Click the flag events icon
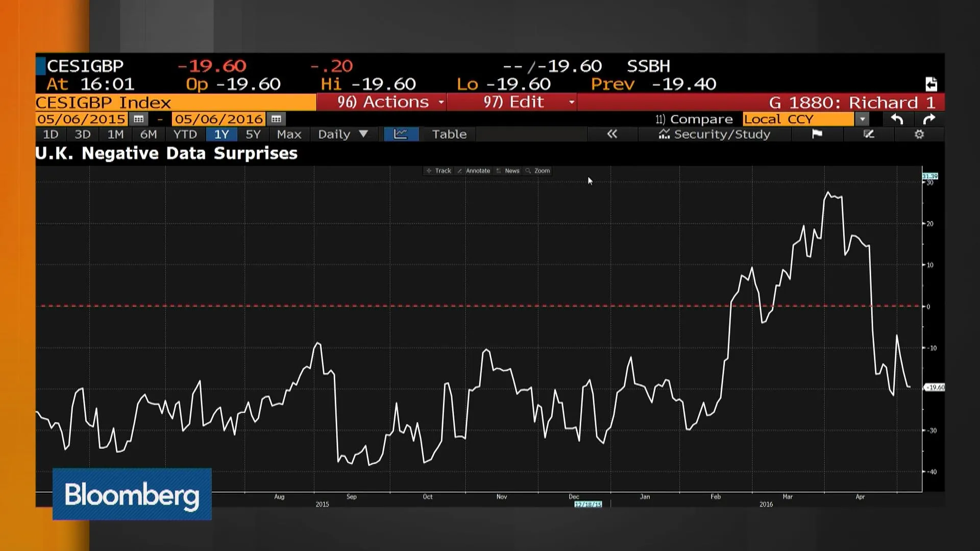Screen dimensions: 980x551 pos(817,134)
